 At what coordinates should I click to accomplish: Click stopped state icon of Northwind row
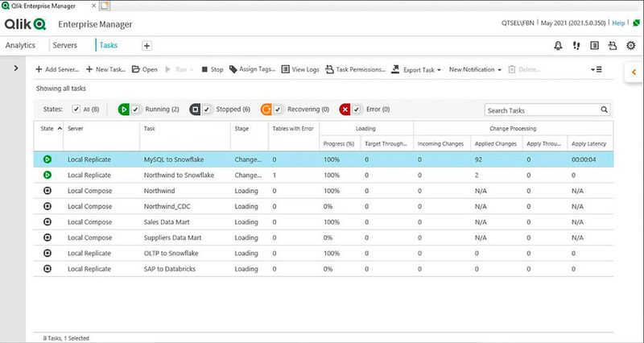[x=47, y=191]
